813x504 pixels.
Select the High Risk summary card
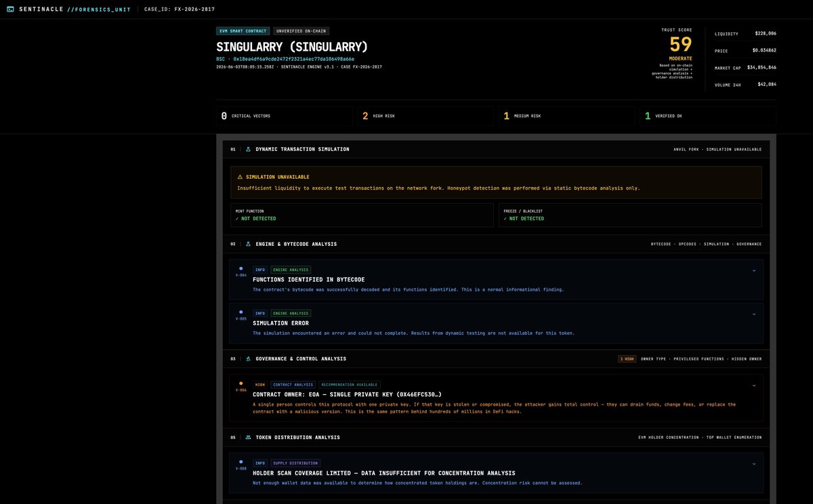click(425, 116)
